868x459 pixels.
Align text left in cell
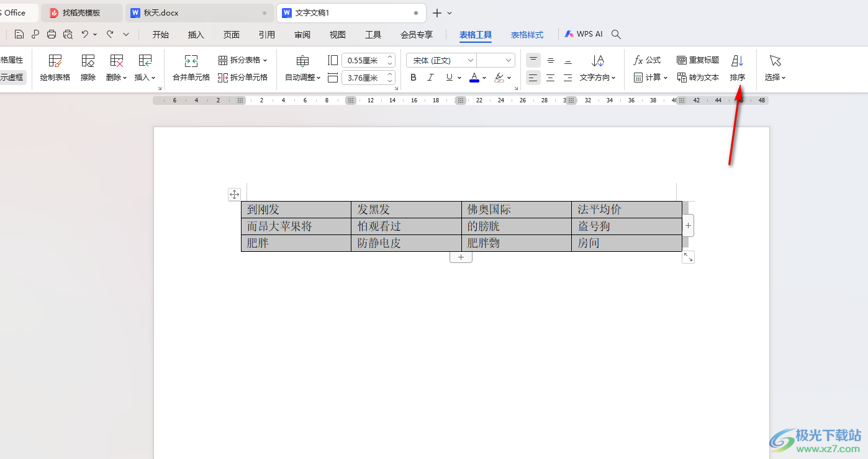(533, 78)
